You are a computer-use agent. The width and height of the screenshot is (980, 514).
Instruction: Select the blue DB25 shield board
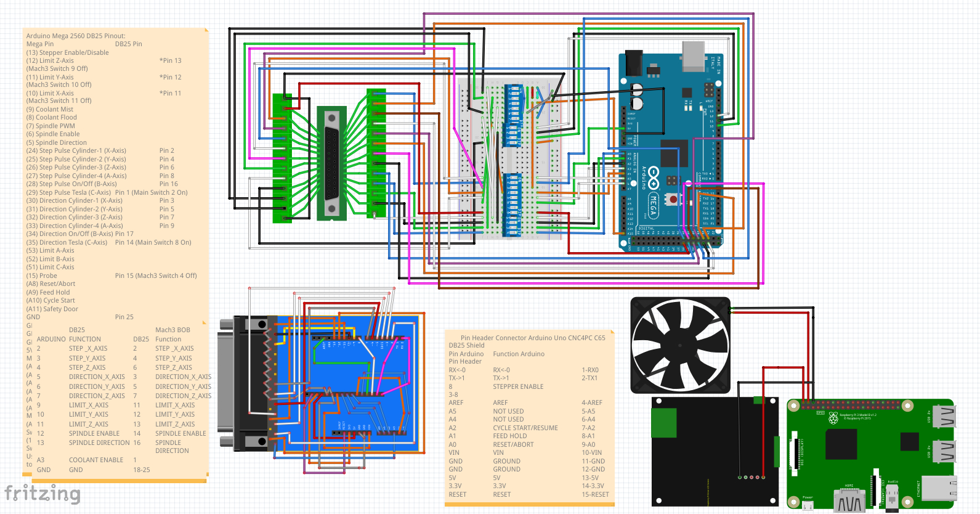click(349, 384)
